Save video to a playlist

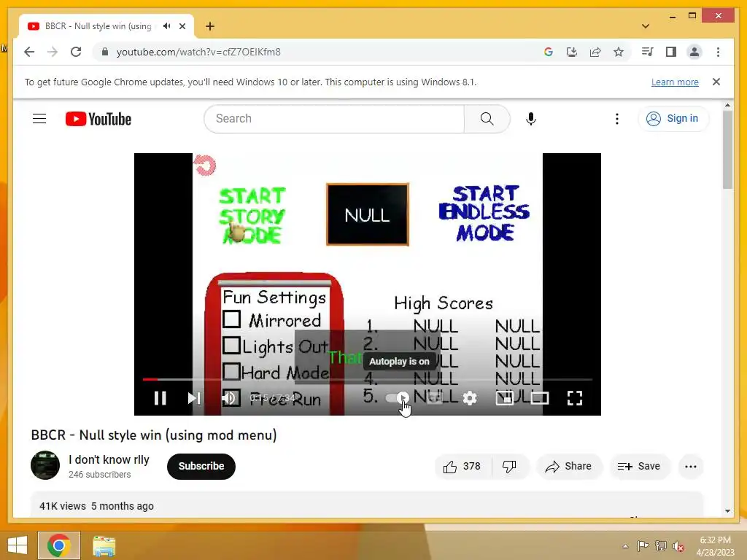tap(639, 466)
